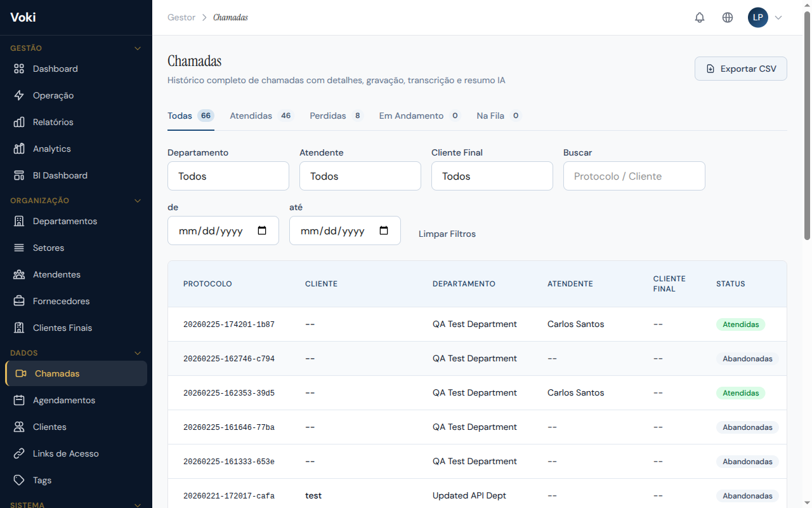Screen dimensions: 812x508
Task: Collapse the GESTÃO sidebar section
Action: click(x=138, y=48)
